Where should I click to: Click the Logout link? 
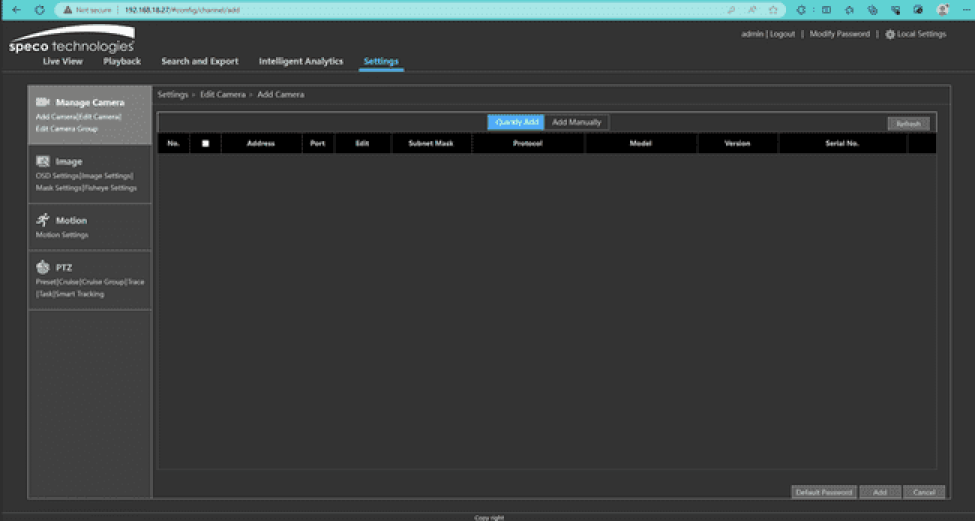782,34
